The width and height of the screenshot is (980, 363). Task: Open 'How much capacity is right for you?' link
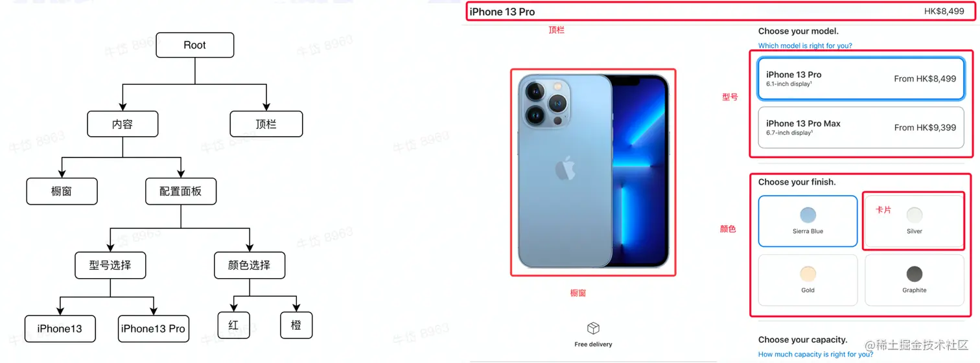[815, 354]
